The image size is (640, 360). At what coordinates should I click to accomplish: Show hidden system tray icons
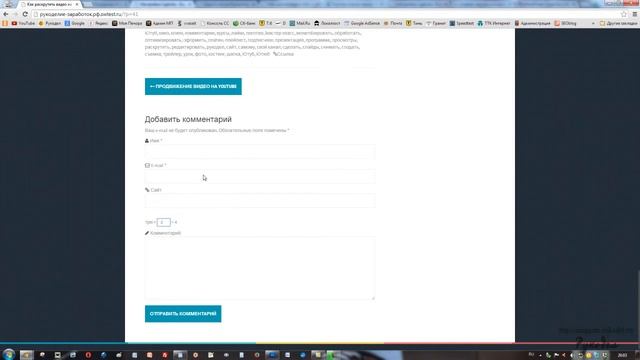click(x=540, y=355)
